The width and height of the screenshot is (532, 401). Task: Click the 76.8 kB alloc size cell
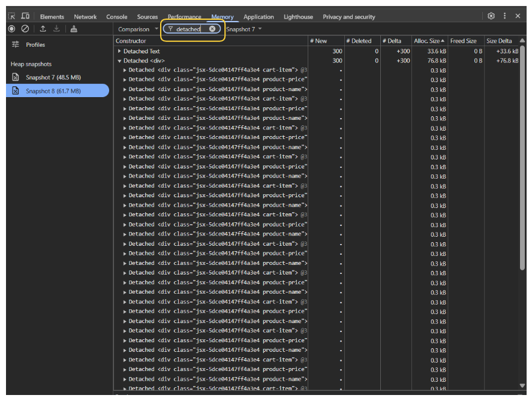point(436,61)
